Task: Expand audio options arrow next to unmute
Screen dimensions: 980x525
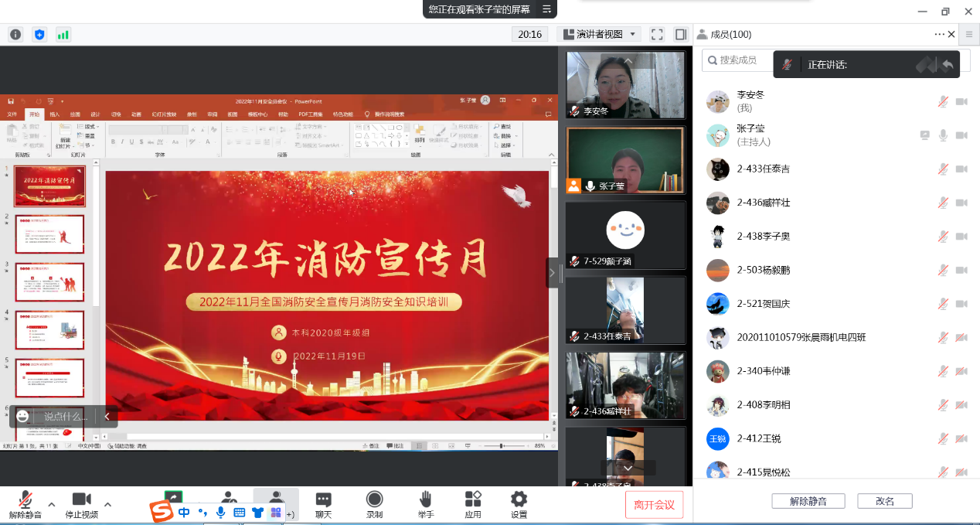Action: coord(52,505)
